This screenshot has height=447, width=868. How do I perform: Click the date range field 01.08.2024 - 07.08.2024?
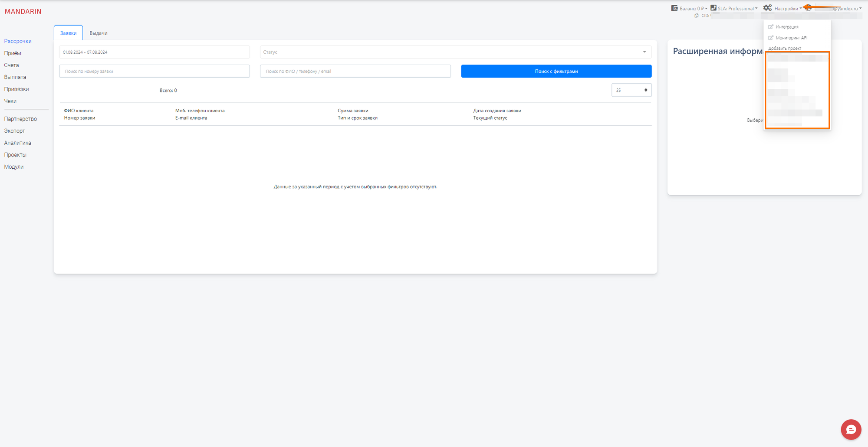(x=154, y=52)
